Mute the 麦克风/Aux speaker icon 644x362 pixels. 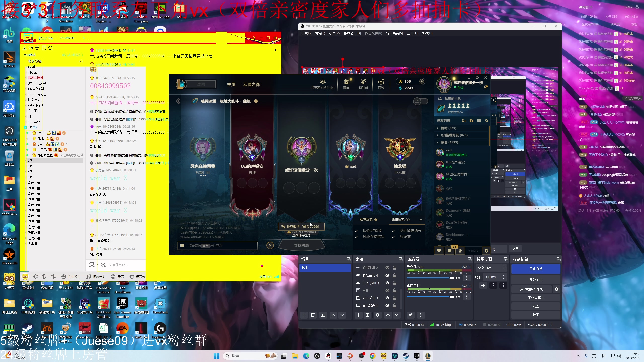(458, 278)
